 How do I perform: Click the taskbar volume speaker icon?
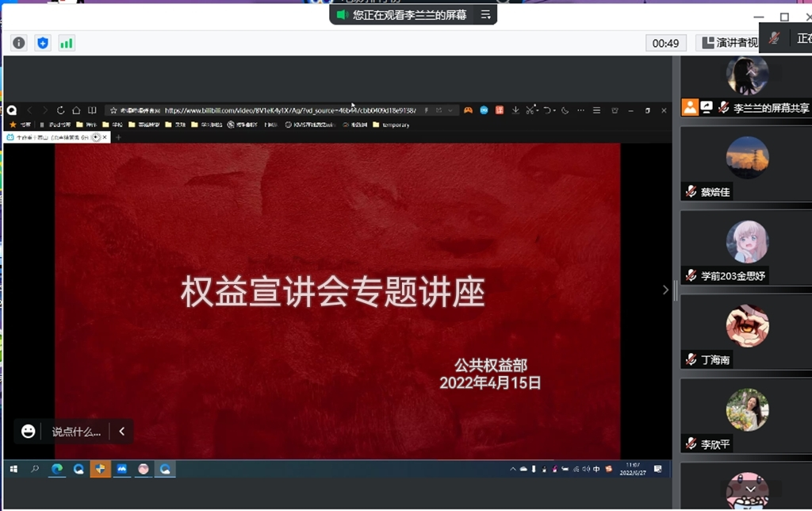tap(586, 469)
